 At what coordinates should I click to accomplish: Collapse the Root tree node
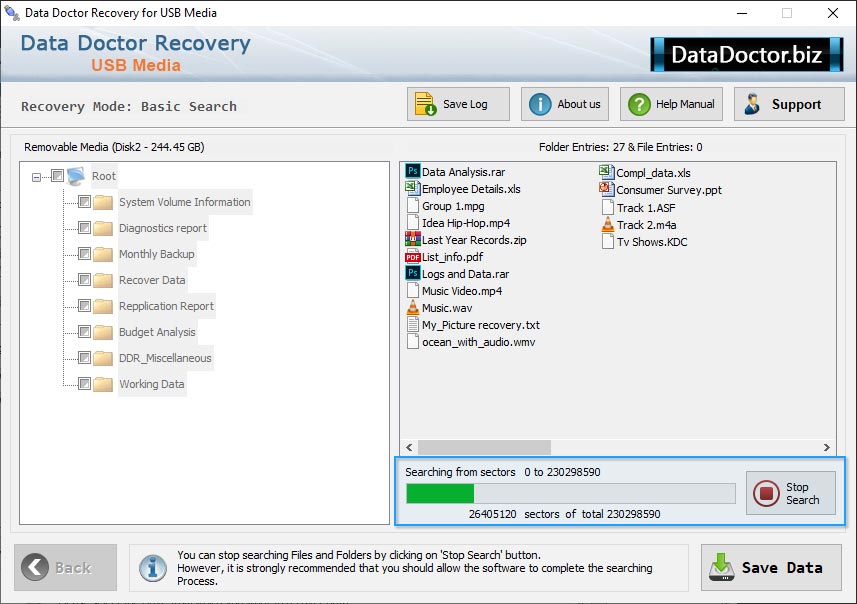click(x=36, y=177)
